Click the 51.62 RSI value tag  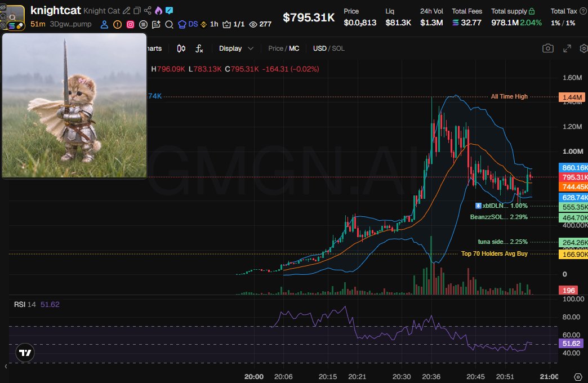click(x=571, y=343)
